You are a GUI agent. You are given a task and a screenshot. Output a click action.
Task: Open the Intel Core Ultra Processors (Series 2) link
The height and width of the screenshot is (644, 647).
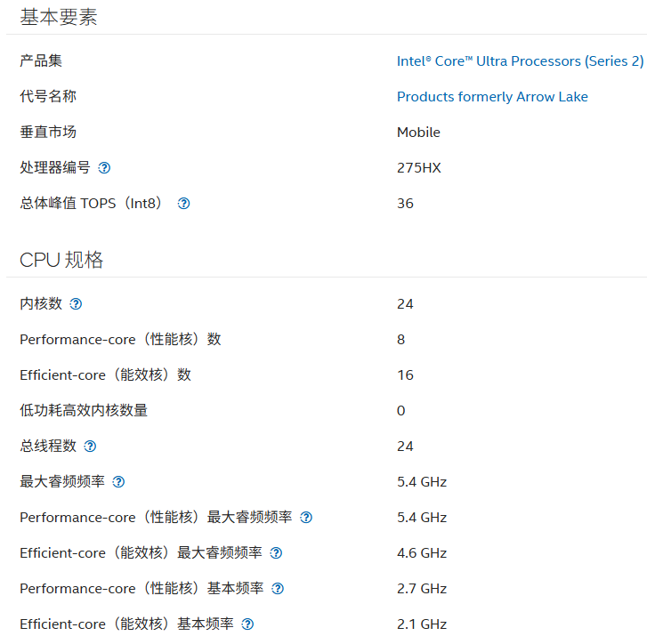click(x=520, y=61)
